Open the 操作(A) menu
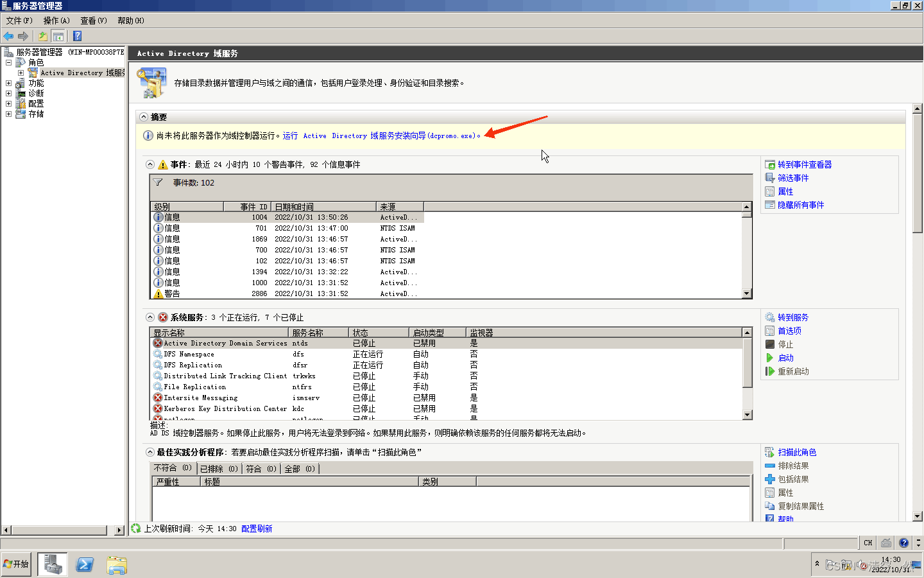Screen dimensions: 924x578 point(56,21)
